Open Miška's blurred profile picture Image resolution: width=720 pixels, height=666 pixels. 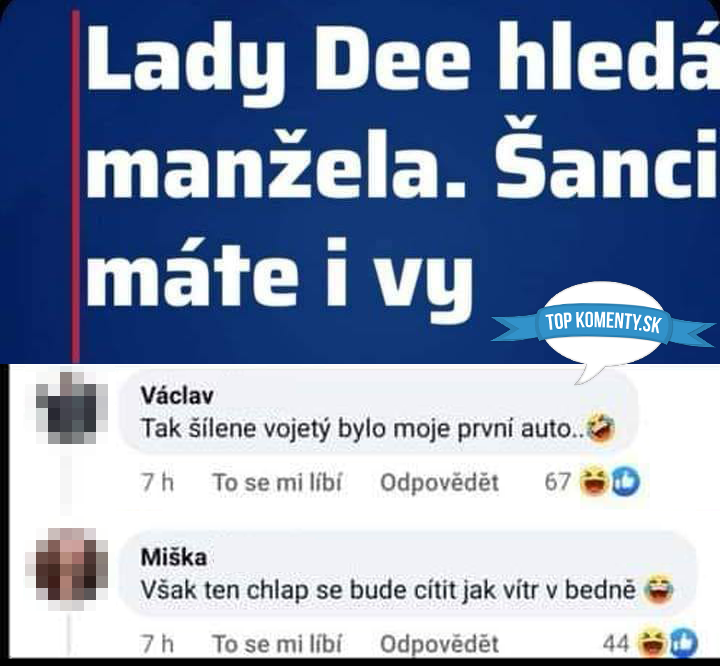pyautogui.click(x=72, y=569)
